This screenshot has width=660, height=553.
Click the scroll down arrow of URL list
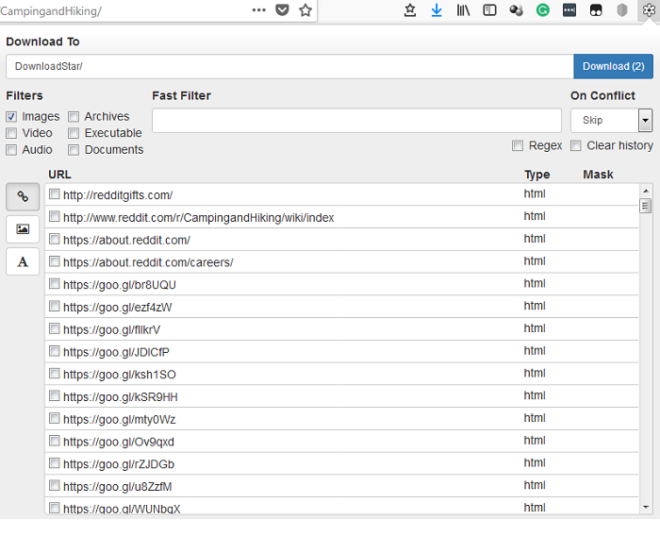(x=646, y=507)
